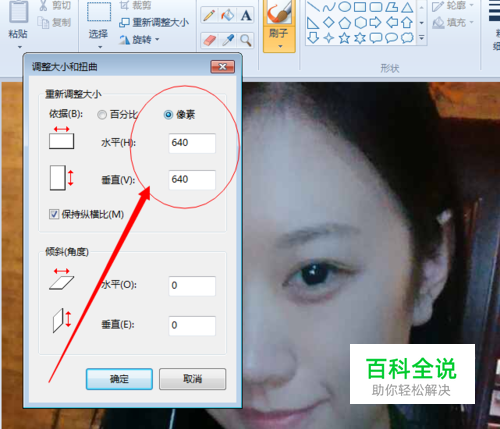Click the Cut (剪切) command

[x=55, y=5]
